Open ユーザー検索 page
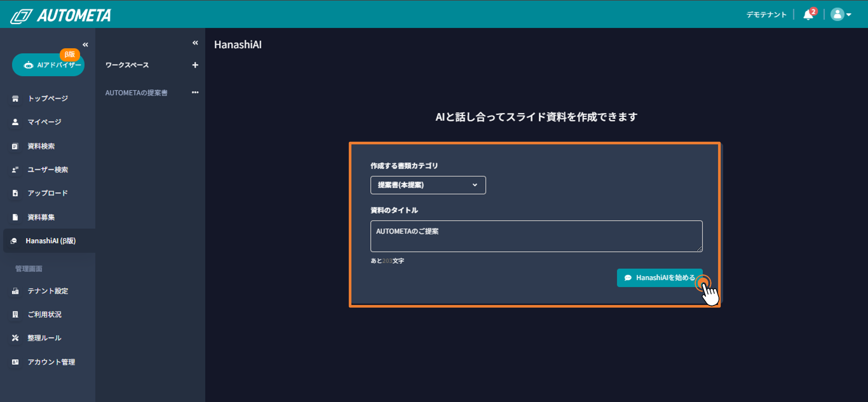 [48, 170]
